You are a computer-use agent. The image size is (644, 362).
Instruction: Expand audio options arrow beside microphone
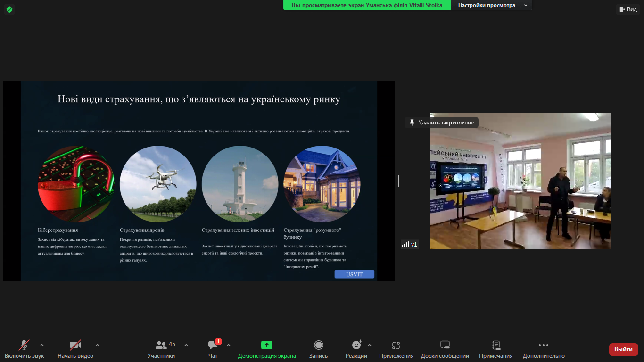[x=42, y=345]
